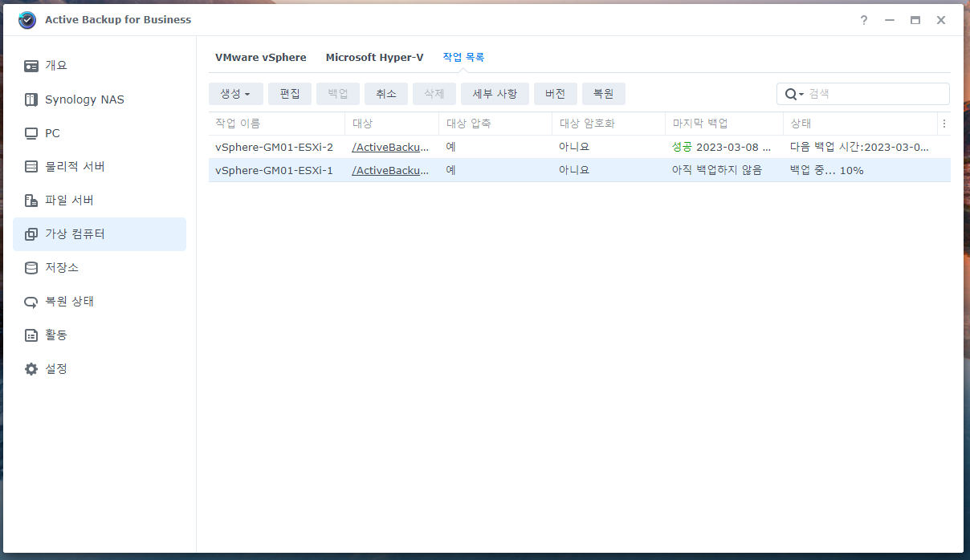Click the 버전 version button
This screenshot has width=970, height=560.
[x=556, y=94]
